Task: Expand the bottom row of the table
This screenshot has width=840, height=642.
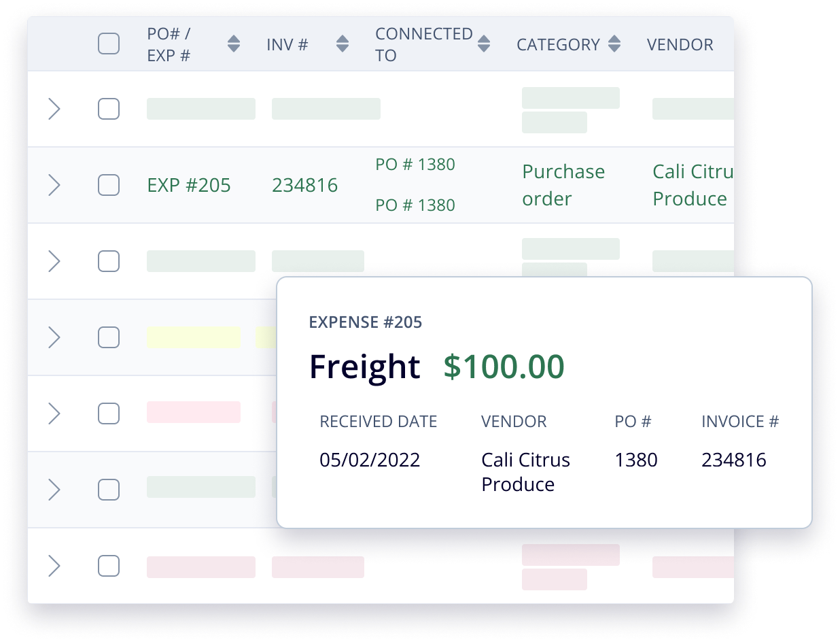Action: (x=55, y=566)
